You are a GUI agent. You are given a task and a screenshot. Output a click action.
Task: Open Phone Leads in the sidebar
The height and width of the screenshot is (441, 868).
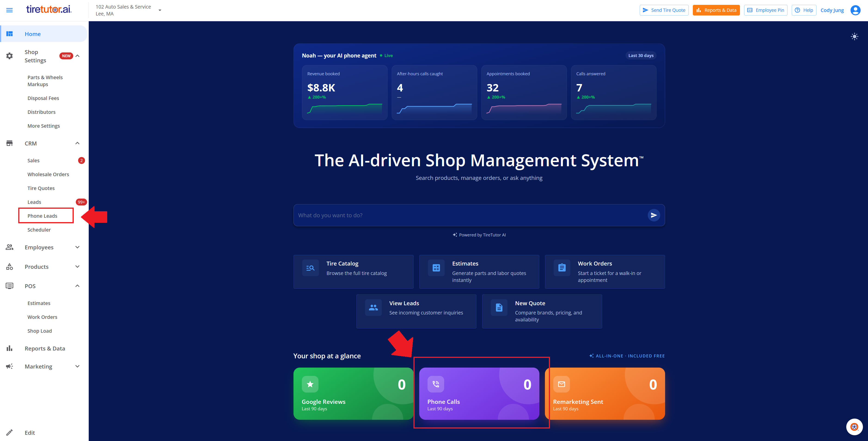click(43, 216)
